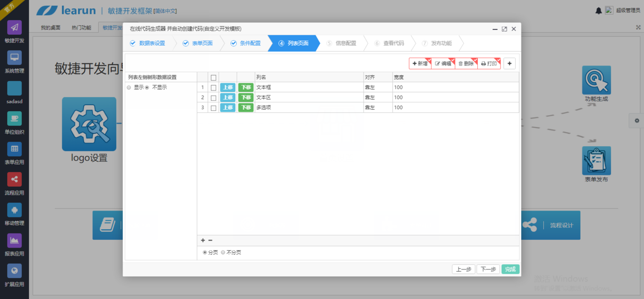Screen dimensions: 644x299
Task: Open the 超级管理员 user avatar
Action: click(x=609, y=10)
